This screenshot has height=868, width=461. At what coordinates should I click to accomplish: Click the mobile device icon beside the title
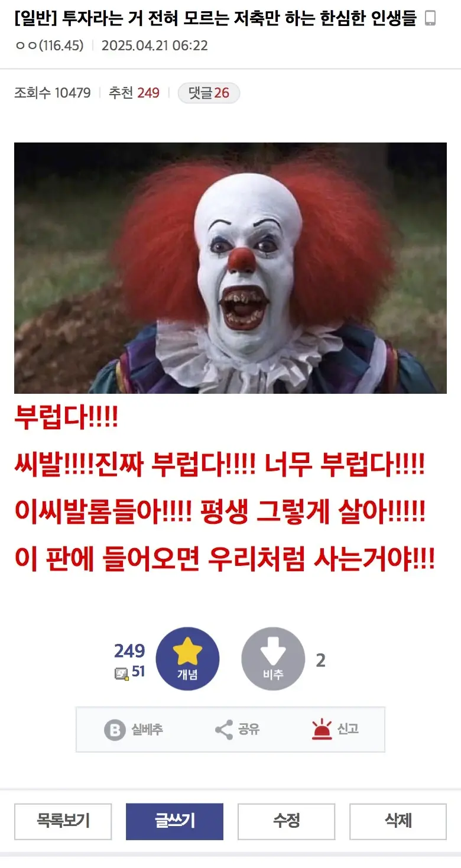[x=430, y=19]
